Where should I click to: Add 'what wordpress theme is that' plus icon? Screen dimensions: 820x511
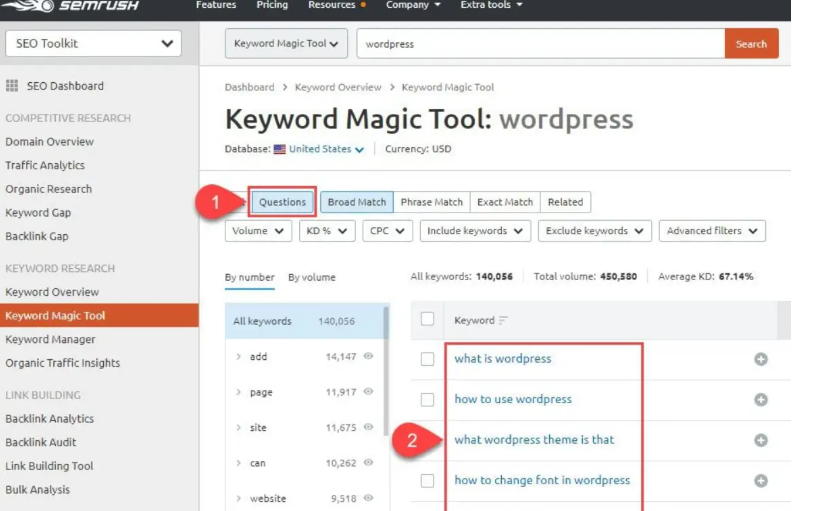point(761,440)
